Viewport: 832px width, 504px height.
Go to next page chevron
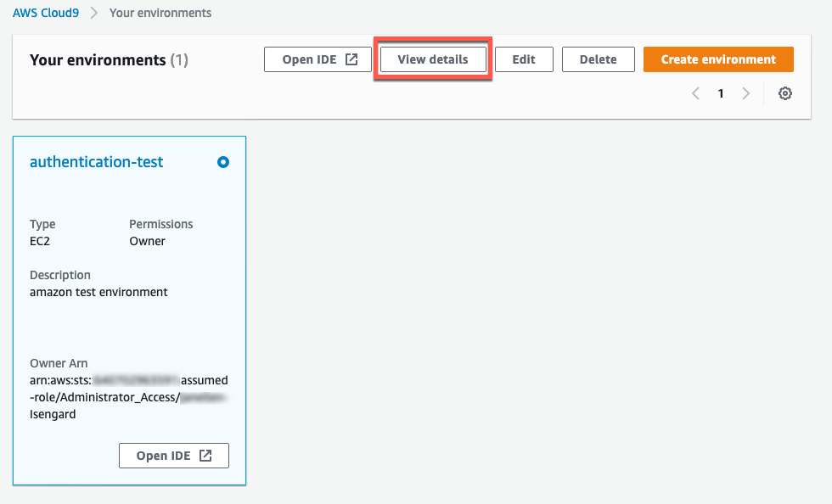(745, 93)
